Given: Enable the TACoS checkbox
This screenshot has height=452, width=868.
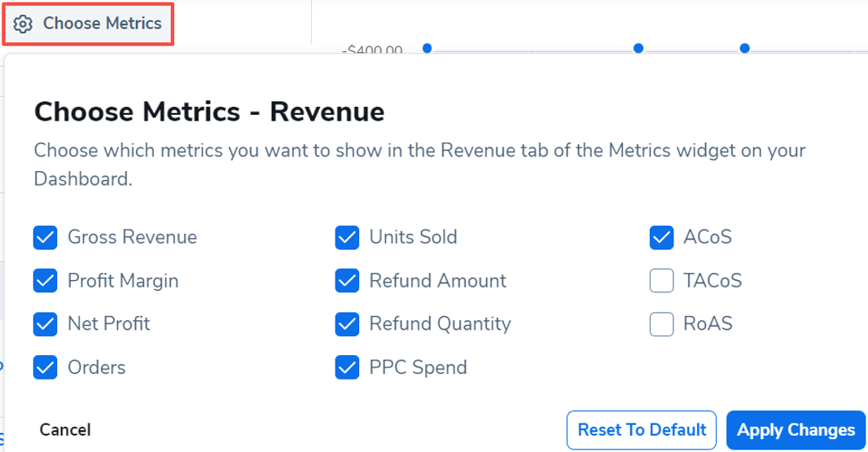Looking at the screenshot, I should 661,281.
